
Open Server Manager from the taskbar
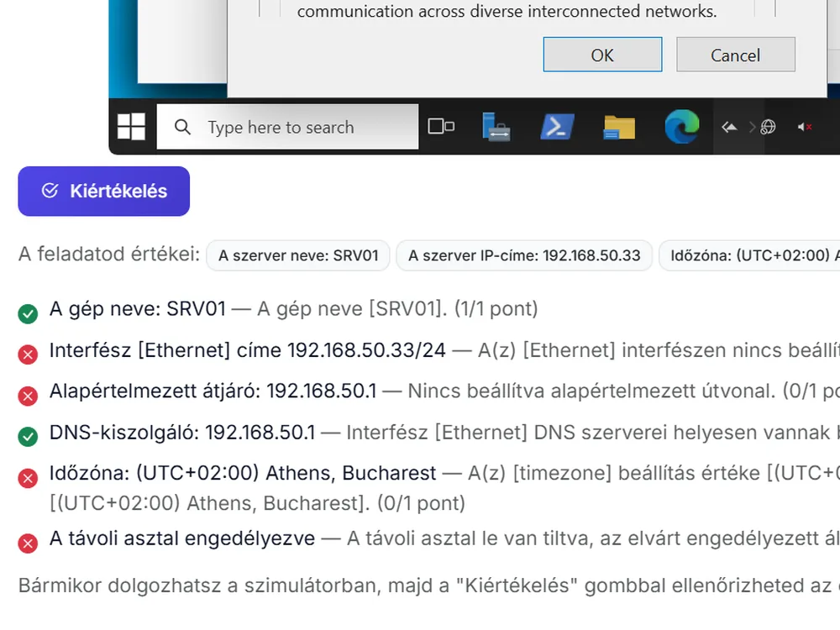(496, 127)
